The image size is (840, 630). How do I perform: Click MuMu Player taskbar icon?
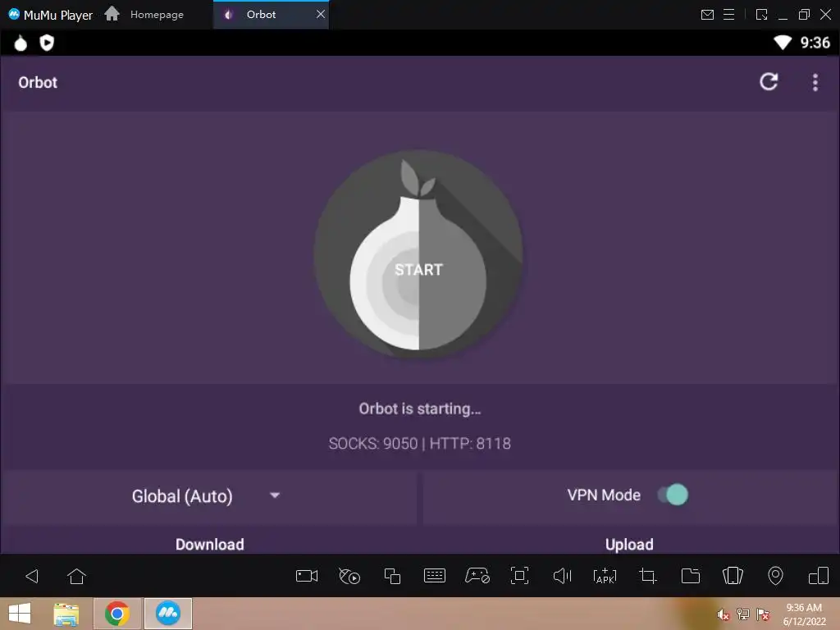[167, 614]
